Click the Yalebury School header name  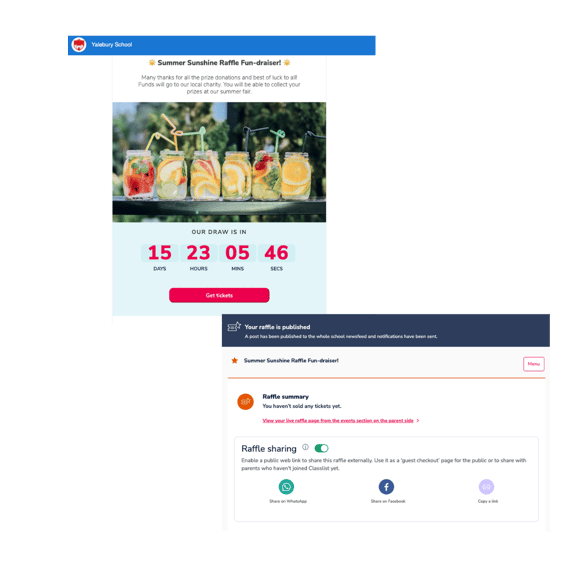pos(112,45)
